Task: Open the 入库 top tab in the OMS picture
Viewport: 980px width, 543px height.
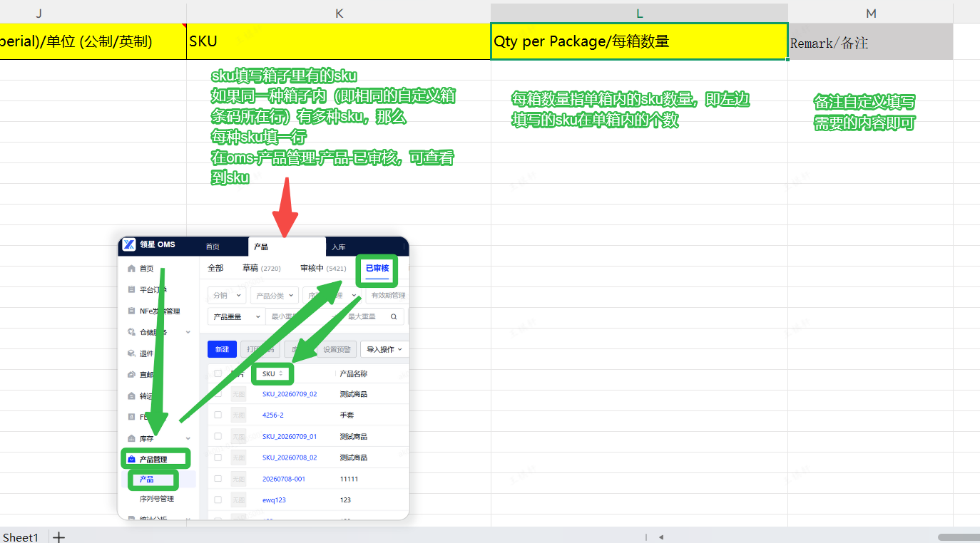Action: click(x=338, y=247)
